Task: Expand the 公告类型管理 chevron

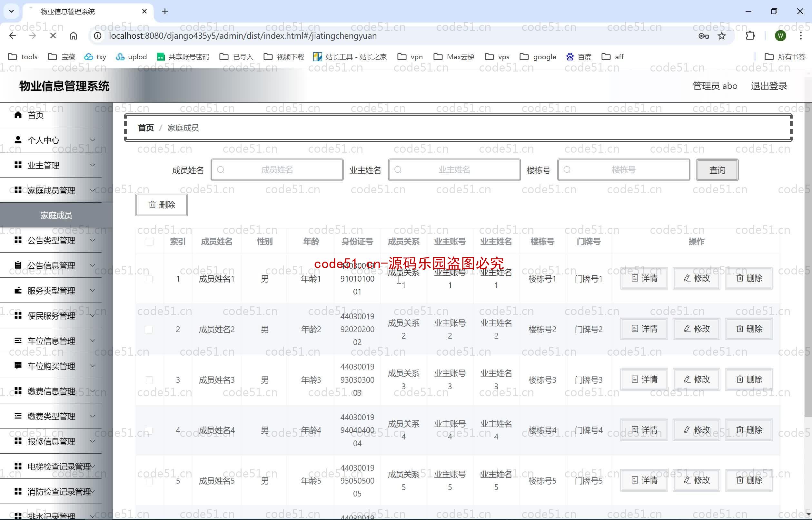Action: (x=93, y=240)
